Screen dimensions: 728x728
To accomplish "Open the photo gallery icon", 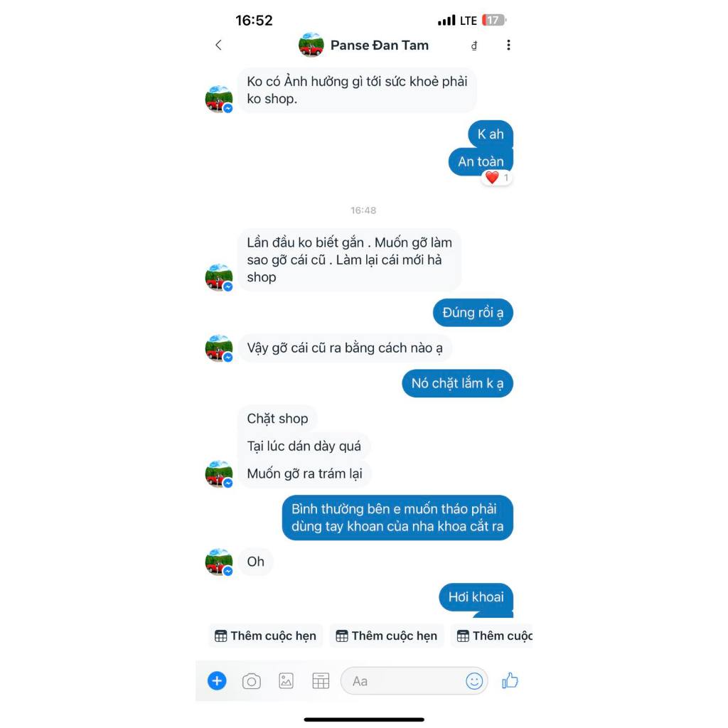I will click(x=286, y=681).
